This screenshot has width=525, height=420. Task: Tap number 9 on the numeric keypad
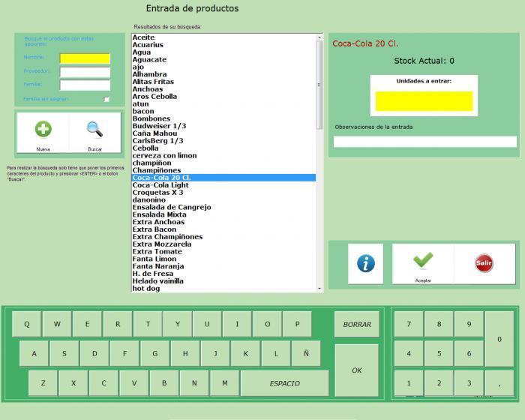469,324
